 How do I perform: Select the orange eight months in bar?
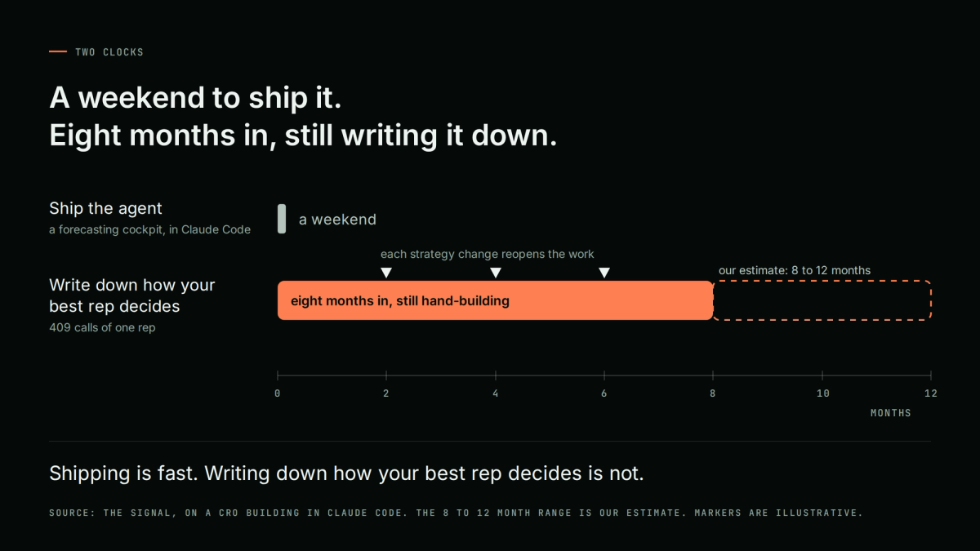coord(496,300)
